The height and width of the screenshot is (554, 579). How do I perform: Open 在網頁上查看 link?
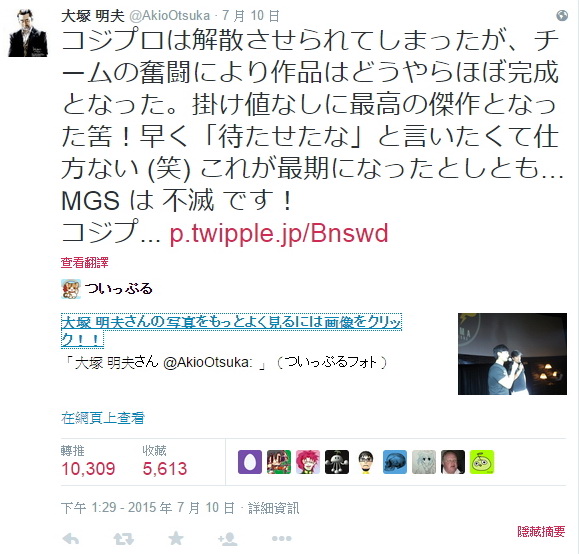[x=103, y=418]
